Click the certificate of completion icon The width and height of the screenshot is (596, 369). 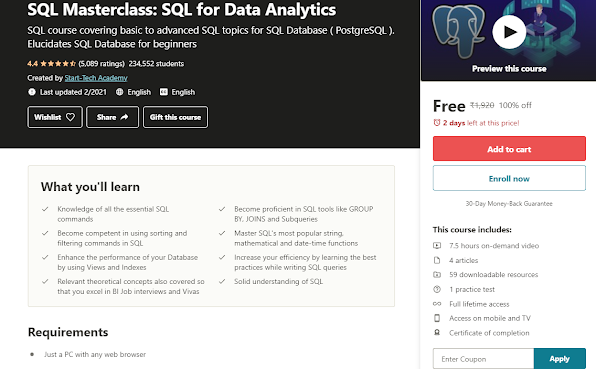coord(437,333)
